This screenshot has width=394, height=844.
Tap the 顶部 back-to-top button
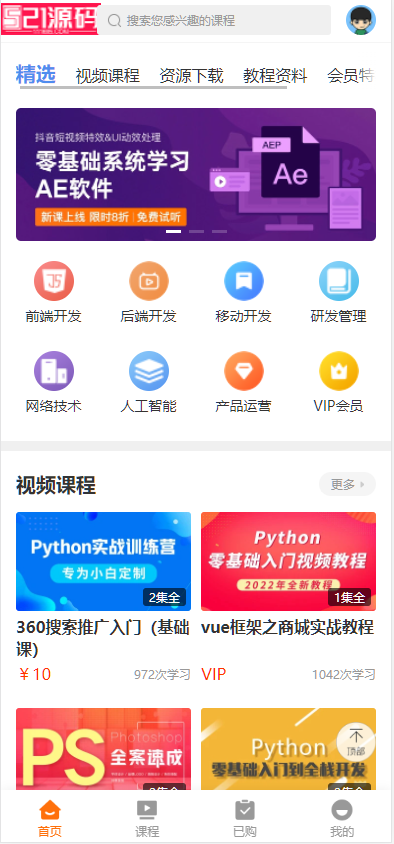pos(356,741)
